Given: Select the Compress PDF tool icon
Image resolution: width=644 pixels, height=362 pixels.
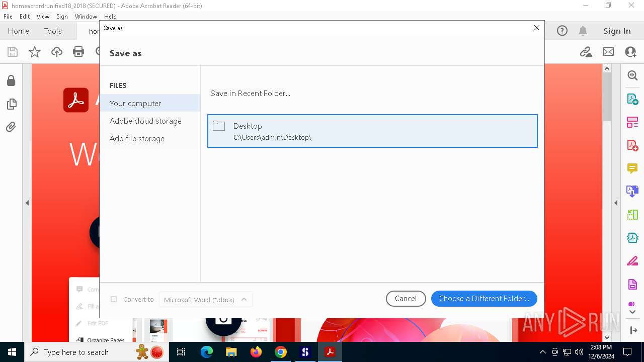Looking at the screenshot, I should point(632,238).
